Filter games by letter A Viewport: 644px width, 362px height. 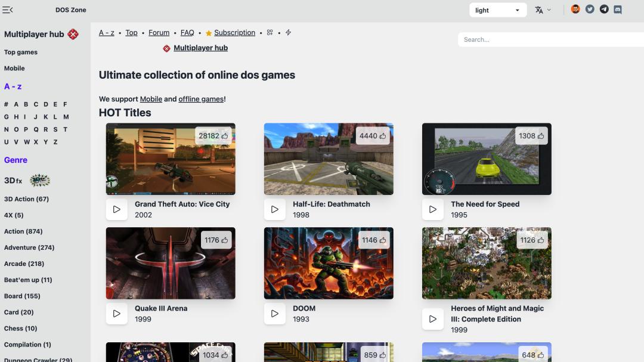pos(16,104)
